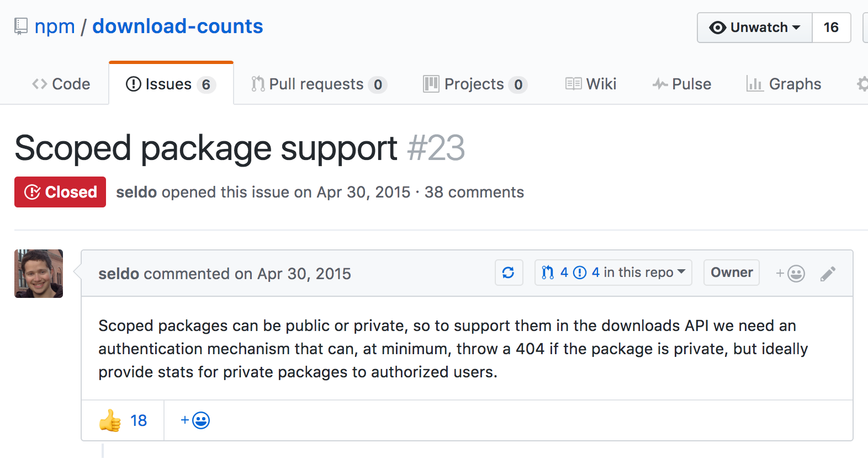The image size is (868, 459).
Task: Click seldo's avatar thumbnail
Action: point(39,274)
